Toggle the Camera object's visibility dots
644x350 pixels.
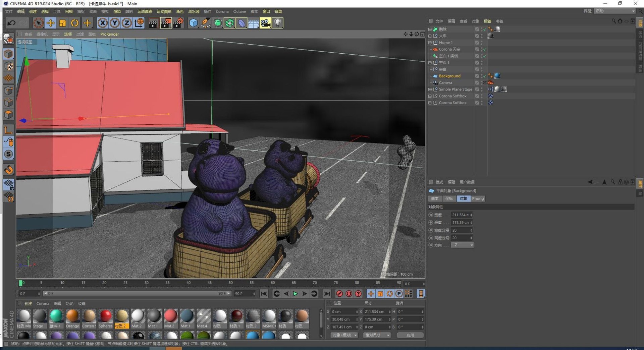coord(482,83)
